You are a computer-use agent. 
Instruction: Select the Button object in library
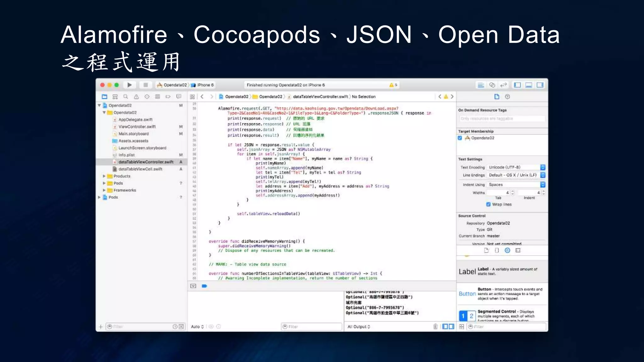502,294
